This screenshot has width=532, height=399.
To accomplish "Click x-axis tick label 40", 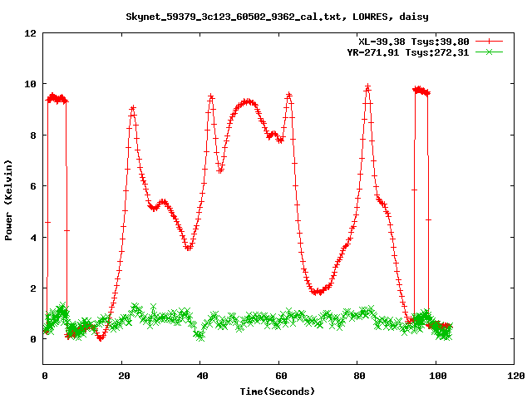I will coord(203,376).
